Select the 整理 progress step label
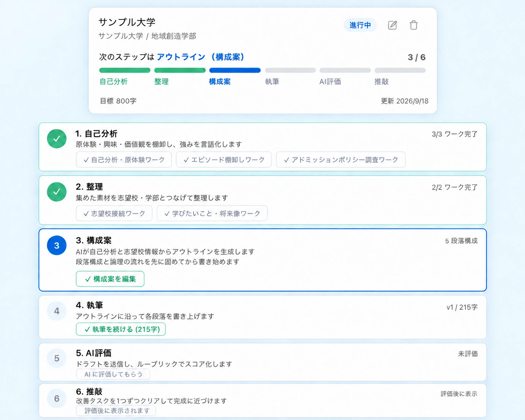The image size is (525, 420). (161, 82)
